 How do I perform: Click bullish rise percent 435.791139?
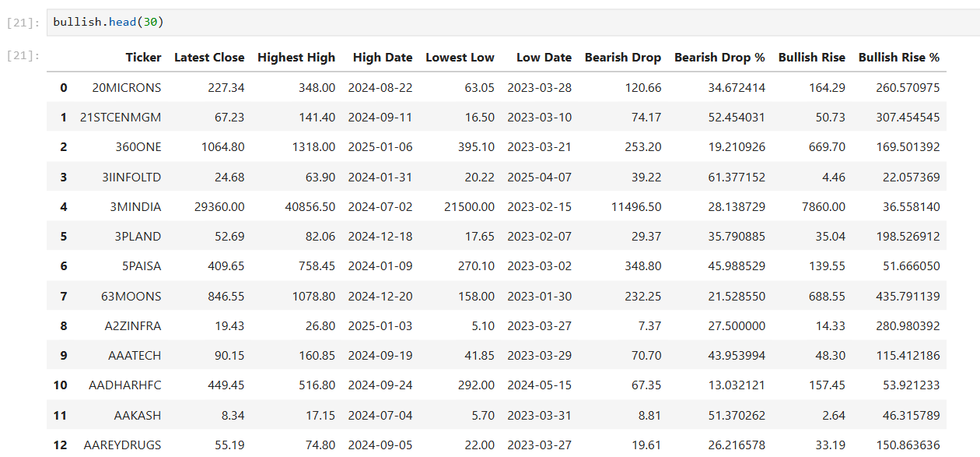point(908,297)
